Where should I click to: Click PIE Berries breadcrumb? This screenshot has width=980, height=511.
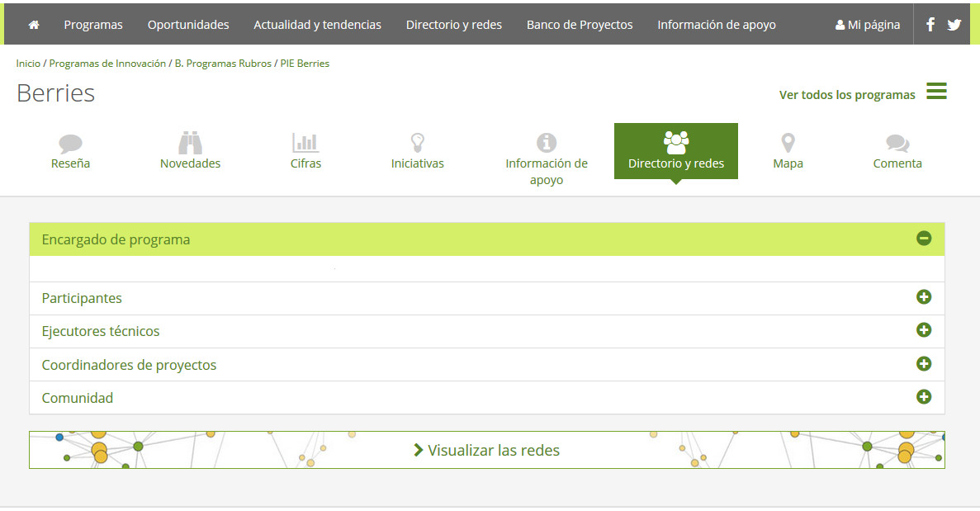[x=305, y=63]
